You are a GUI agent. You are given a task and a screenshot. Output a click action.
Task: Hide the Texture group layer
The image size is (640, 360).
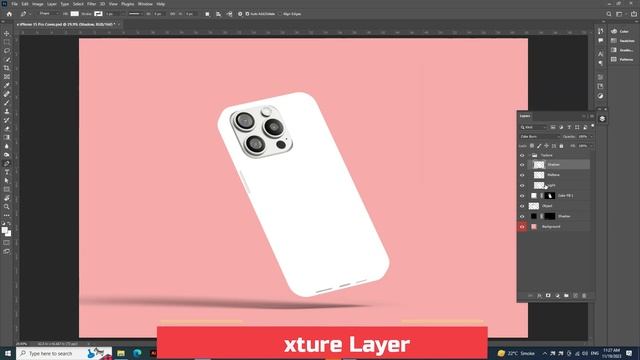522,156
